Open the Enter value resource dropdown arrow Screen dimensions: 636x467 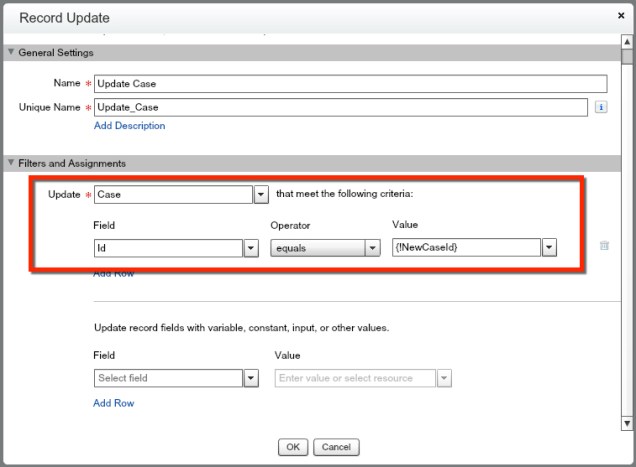coord(445,378)
